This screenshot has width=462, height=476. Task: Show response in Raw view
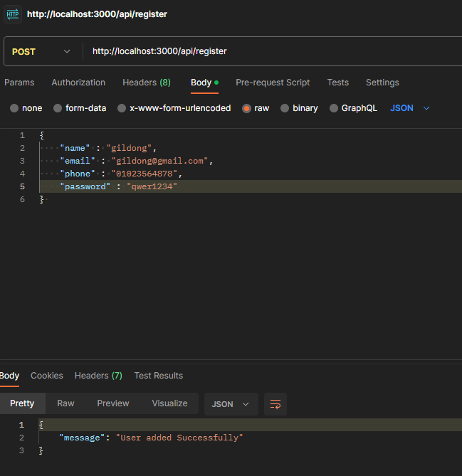coord(65,403)
